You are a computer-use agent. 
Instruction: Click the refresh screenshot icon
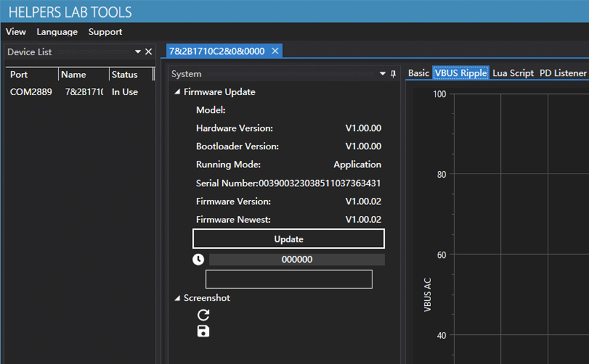coord(203,315)
